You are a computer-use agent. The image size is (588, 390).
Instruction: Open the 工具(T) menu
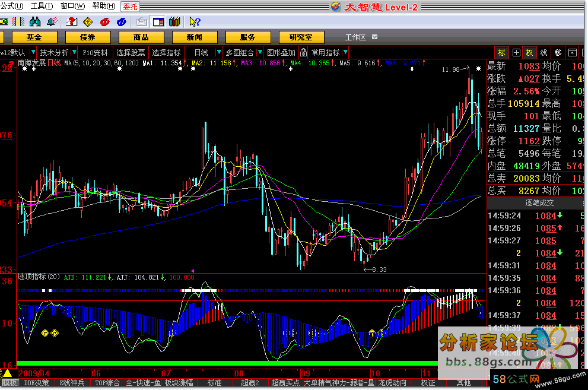click(x=42, y=6)
